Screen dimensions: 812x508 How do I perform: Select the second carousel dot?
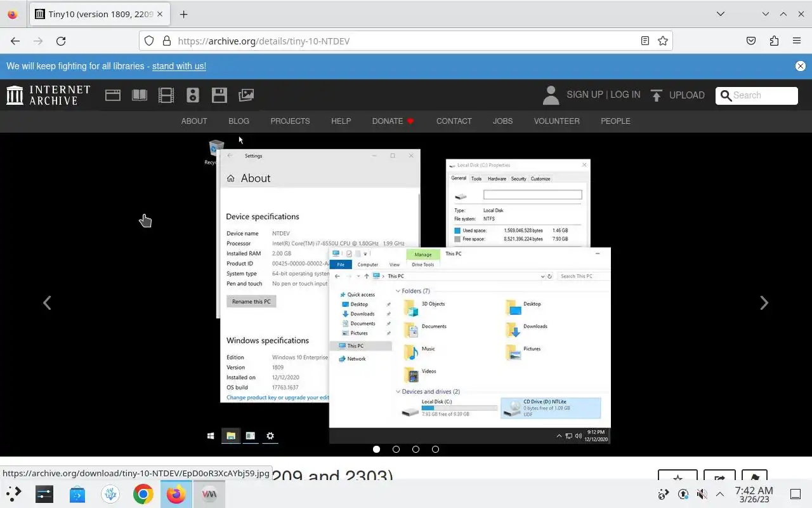click(396, 449)
